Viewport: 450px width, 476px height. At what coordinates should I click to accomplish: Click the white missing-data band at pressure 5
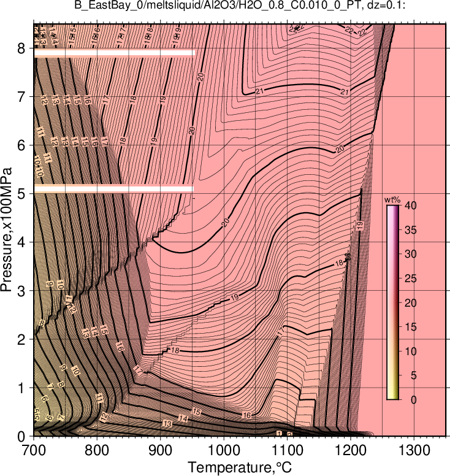point(113,189)
